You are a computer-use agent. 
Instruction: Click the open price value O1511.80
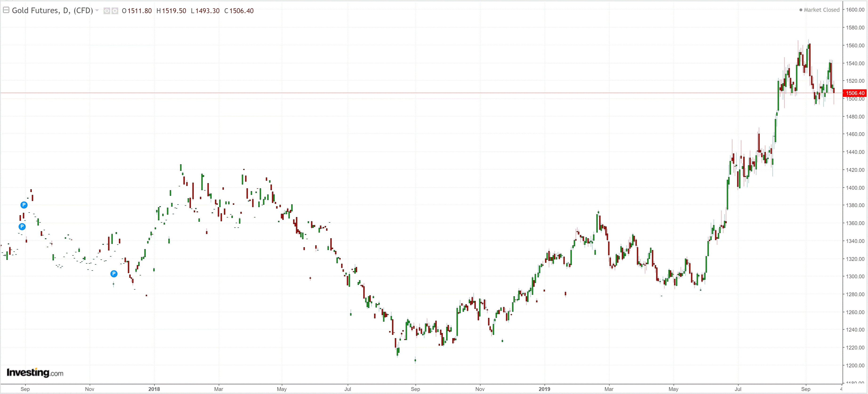coord(137,11)
